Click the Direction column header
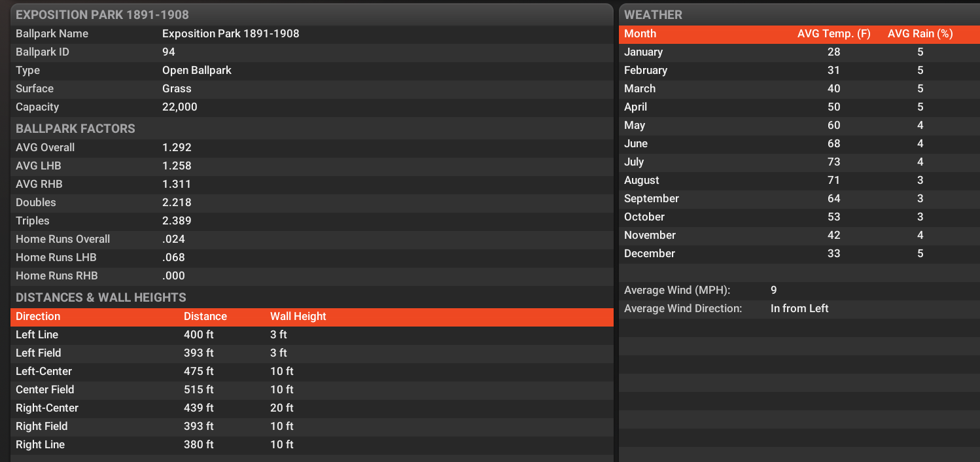980x462 pixels. coord(38,317)
